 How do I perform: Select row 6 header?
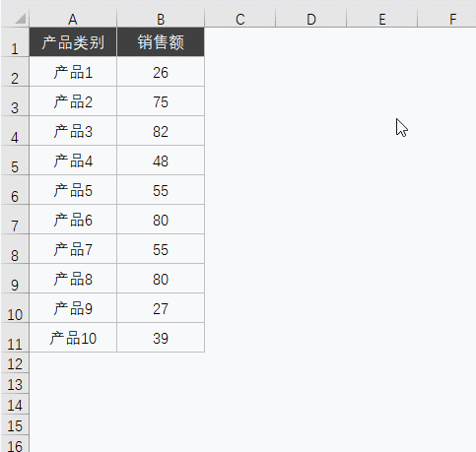[15, 190]
